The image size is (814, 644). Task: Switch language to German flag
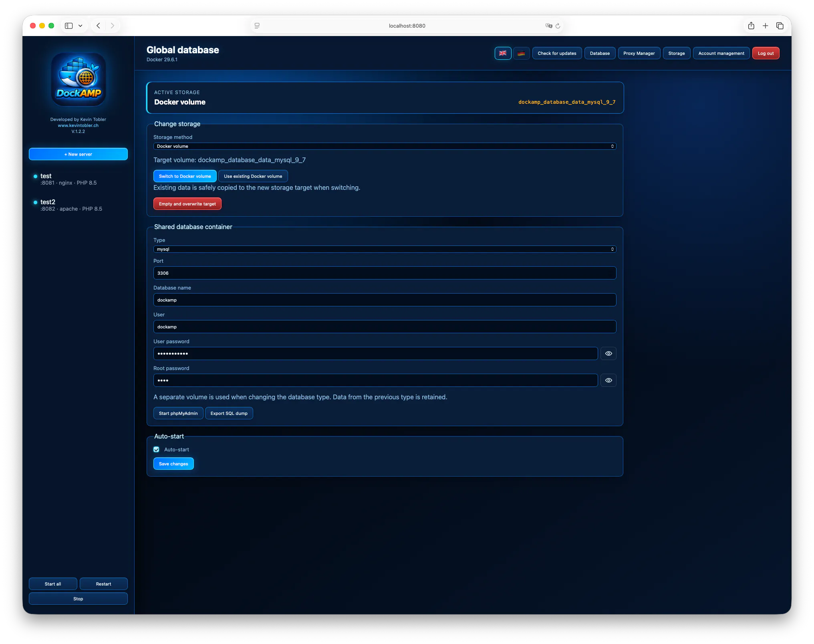pyautogui.click(x=521, y=53)
